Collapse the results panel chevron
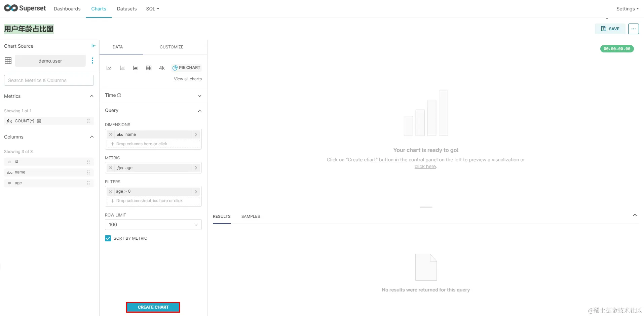644x316 pixels. (635, 215)
